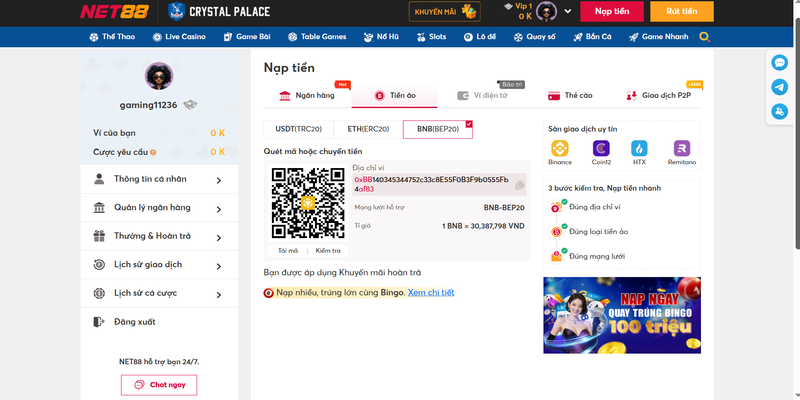Click the profile avatar in sidebar

click(159, 76)
